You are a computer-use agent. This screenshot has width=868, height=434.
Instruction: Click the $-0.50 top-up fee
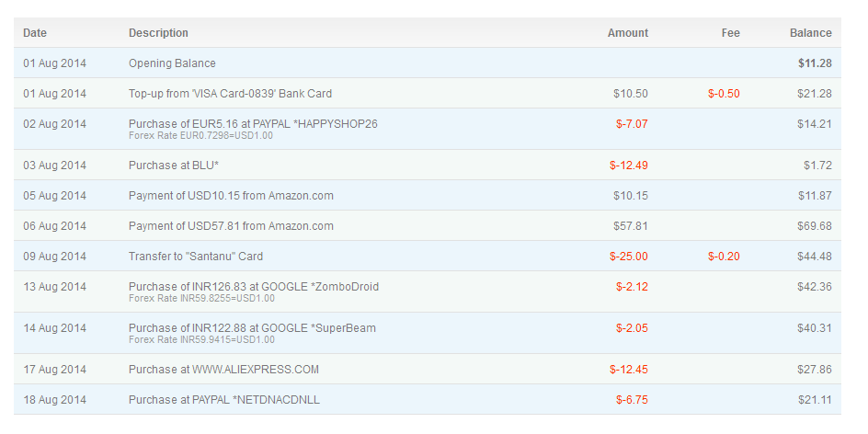click(724, 94)
